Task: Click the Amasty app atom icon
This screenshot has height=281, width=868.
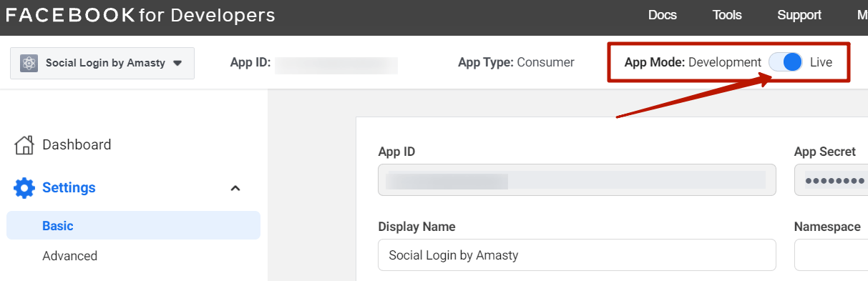Action: click(x=29, y=63)
